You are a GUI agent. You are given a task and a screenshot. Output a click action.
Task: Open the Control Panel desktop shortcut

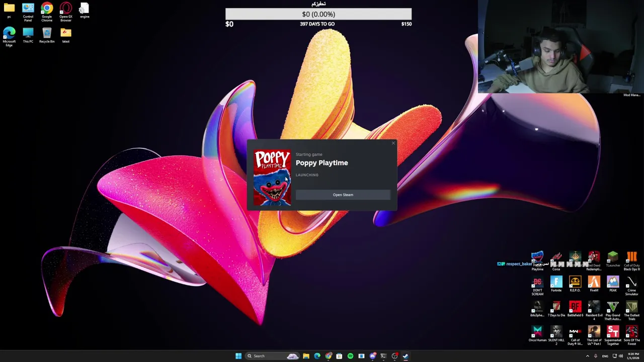[x=28, y=12]
